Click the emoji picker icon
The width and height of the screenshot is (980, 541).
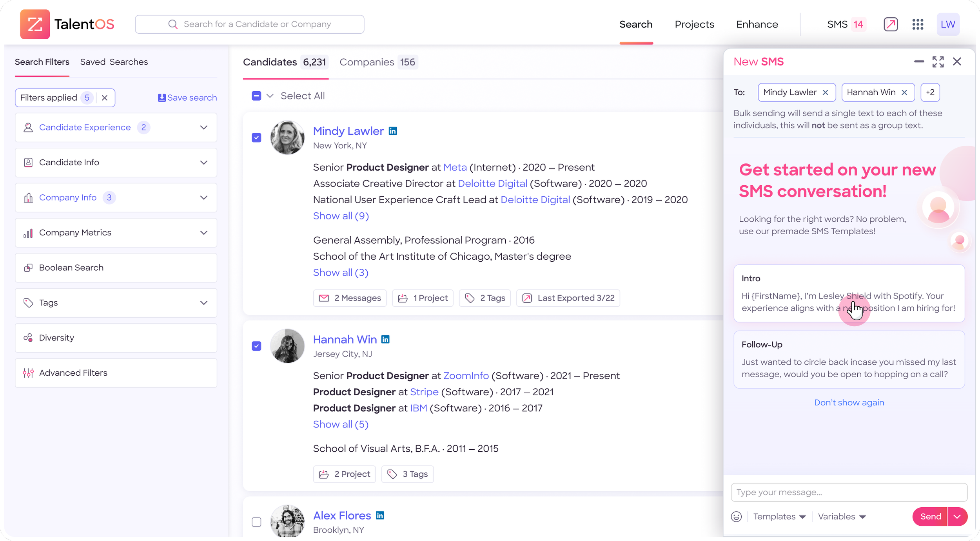[736, 517]
